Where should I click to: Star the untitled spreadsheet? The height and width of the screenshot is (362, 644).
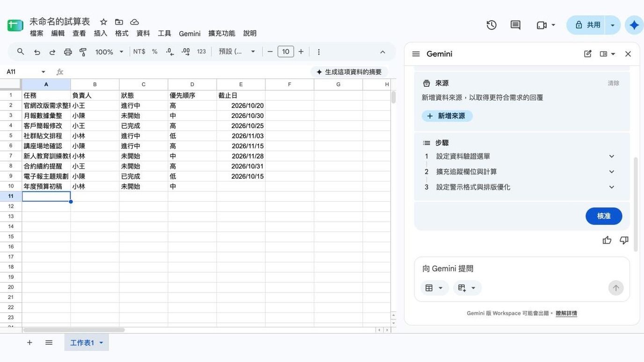coord(103,22)
